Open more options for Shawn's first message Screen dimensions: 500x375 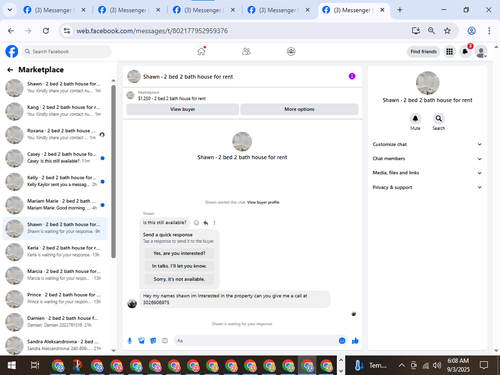[x=214, y=223]
